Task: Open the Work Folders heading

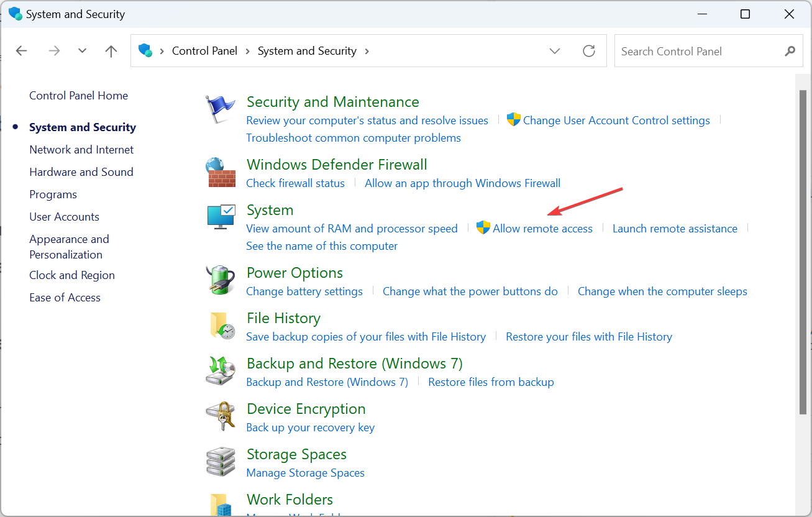Action: (x=290, y=500)
